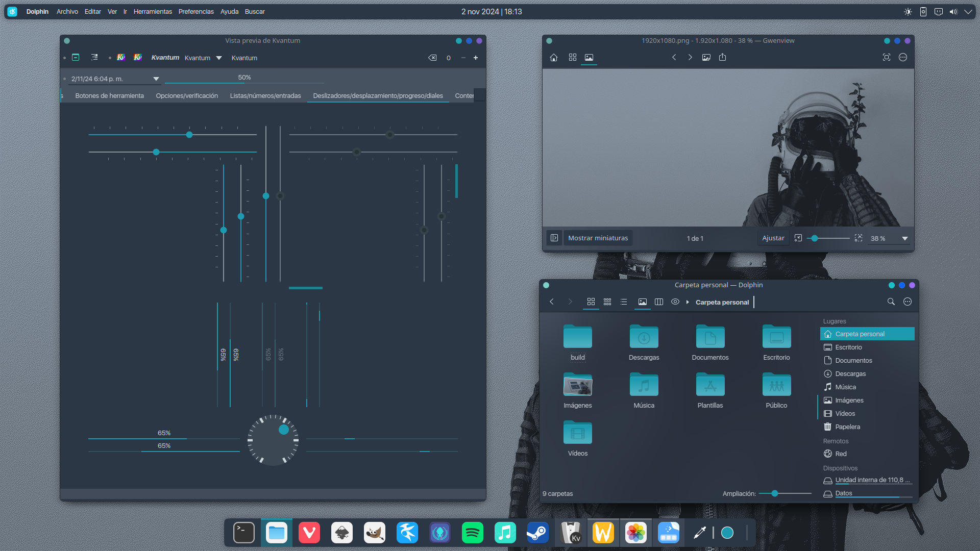Open Kvantum style dropdown arrow

click(x=219, y=58)
